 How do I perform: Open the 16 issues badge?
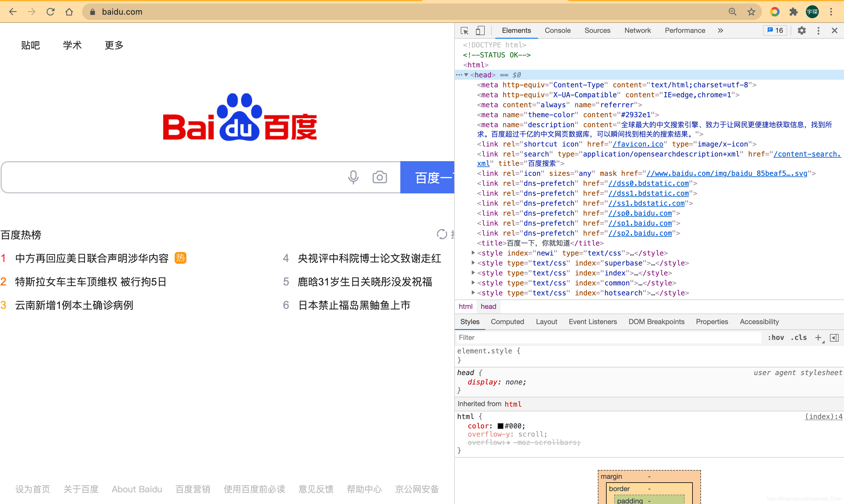(775, 30)
